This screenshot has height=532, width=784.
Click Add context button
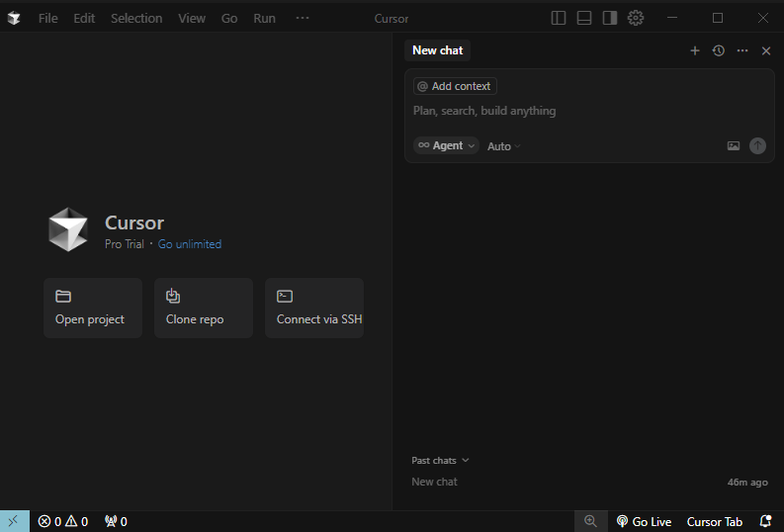[455, 86]
